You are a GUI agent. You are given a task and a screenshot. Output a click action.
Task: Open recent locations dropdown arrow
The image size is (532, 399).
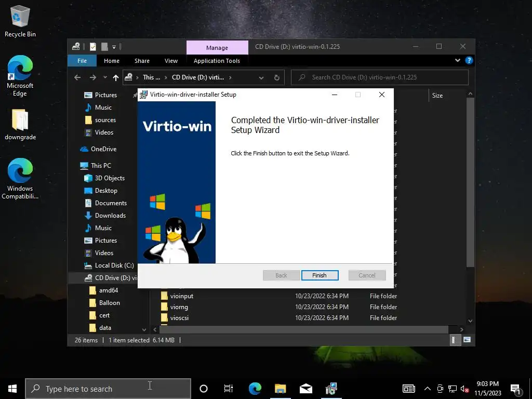[x=105, y=77]
